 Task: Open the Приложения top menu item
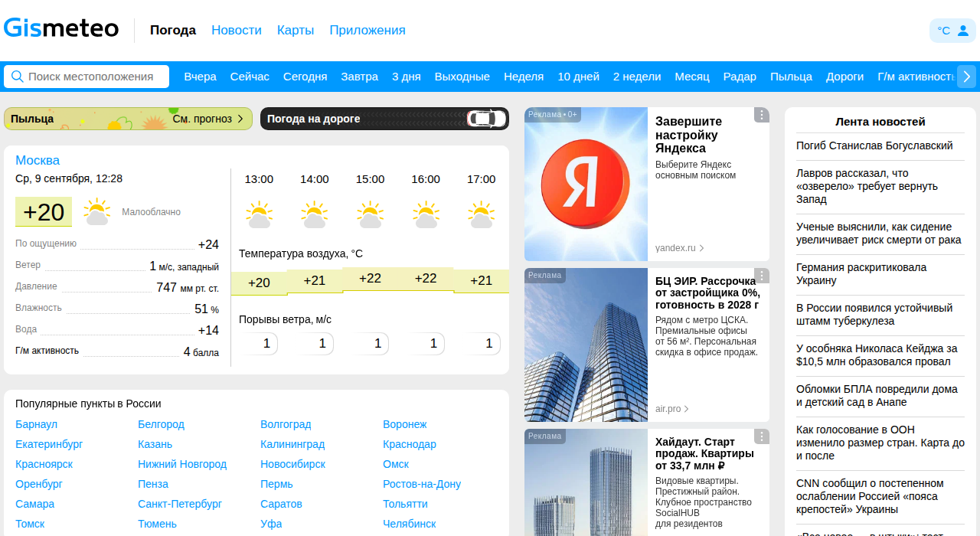pos(367,31)
